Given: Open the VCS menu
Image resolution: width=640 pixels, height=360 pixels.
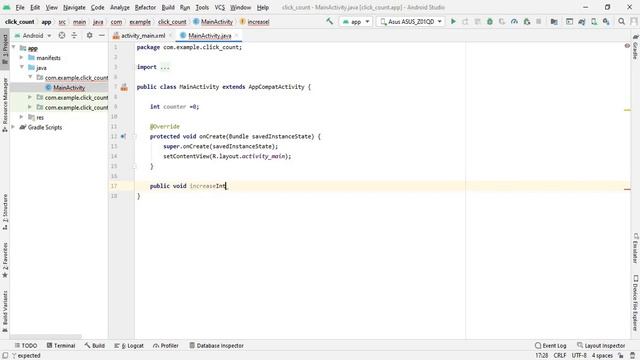Looking at the screenshot, I should (220, 7).
